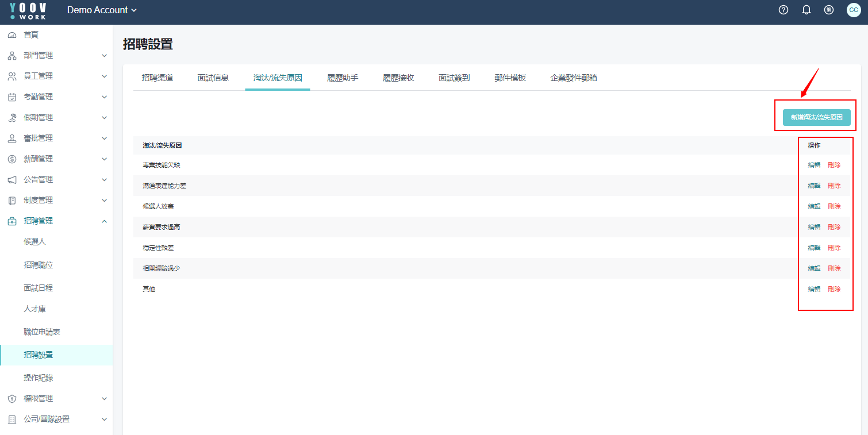Open the Demo Account dropdown
This screenshot has height=435, width=868.
(x=102, y=10)
